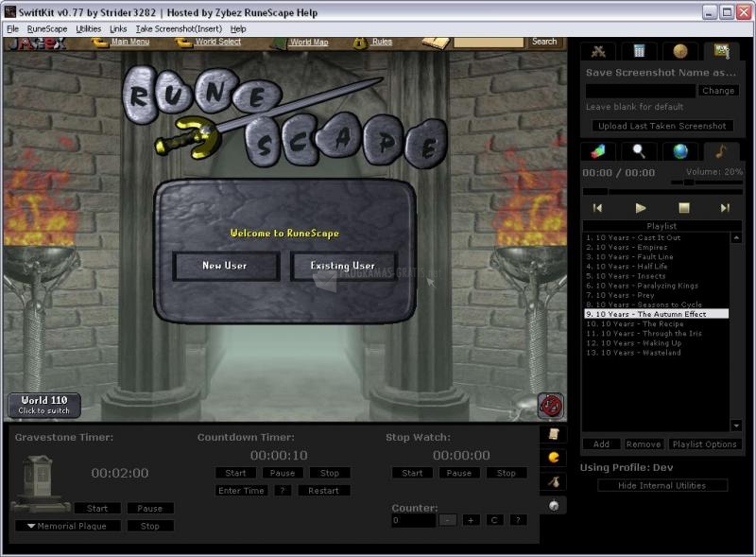Clear counter with C button
Image resolution: width=756 pixels, height=557 pixels.
pyautogui.click(x=494, y=520)
